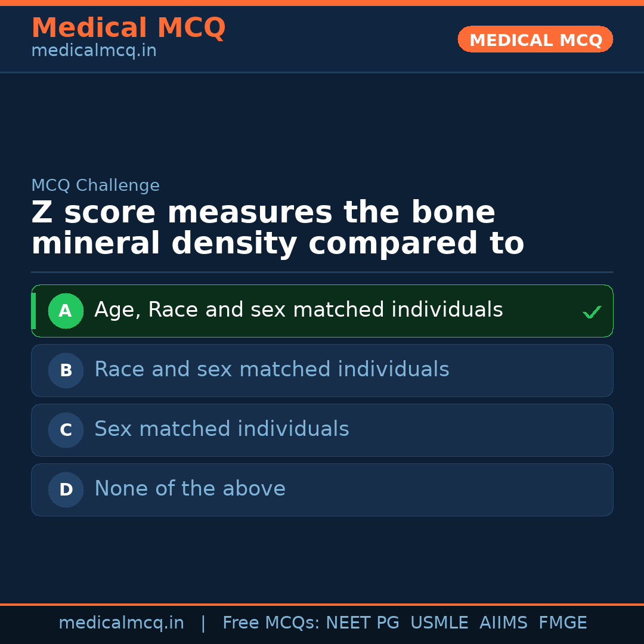This screenshot has width=644, height=644.
Task: Open medicalmcq.in link under the header title
Action: tap(94, 51)
